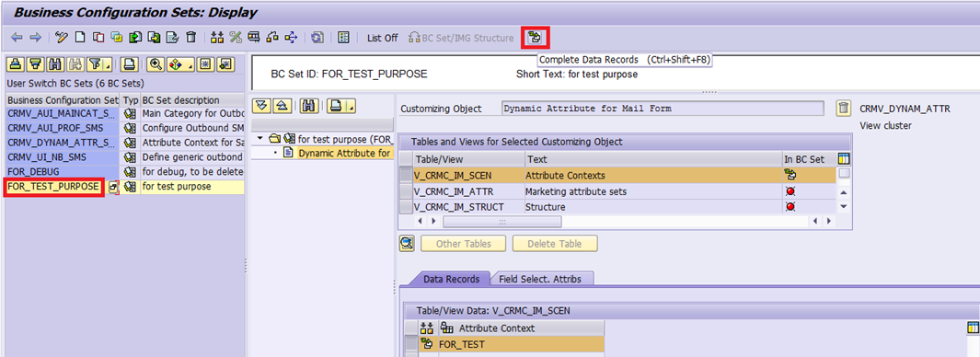This screenshot has height=357, width=980.
Task: Click the Other Tables button
Action: [x=463, y=244]
